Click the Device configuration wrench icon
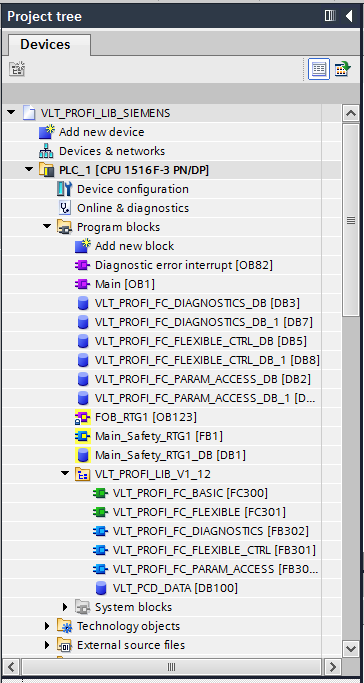Screen dimensions: 364x683 coord(64,189)
